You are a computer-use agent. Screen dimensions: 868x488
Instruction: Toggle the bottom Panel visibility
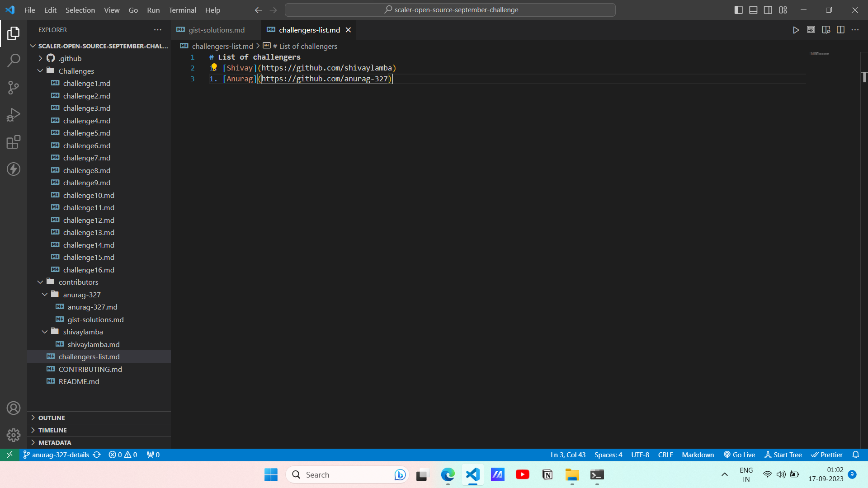pos(753,9)
